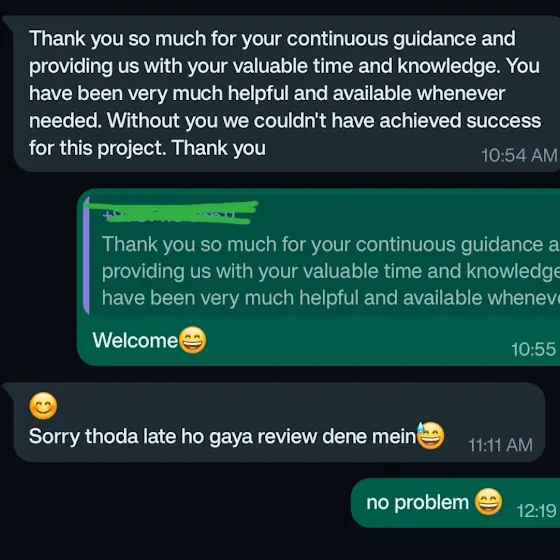This screenshot has height=560, width=560.
Task: Select the long thank-you message bubble
Action: (286, 94)
